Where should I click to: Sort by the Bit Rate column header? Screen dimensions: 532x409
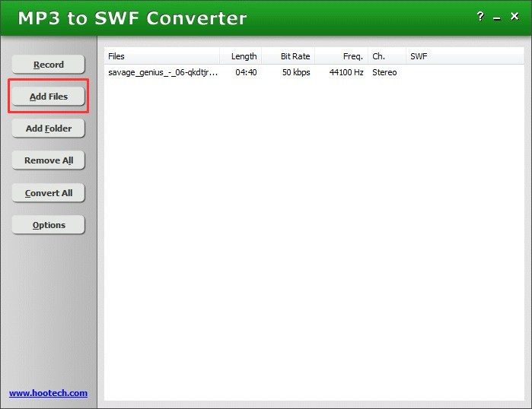288,56
